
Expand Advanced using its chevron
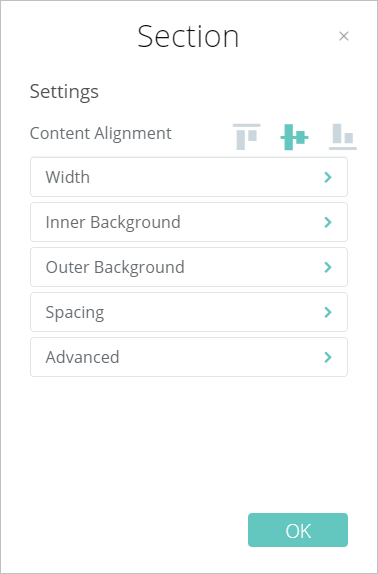(x=328, y=357)
